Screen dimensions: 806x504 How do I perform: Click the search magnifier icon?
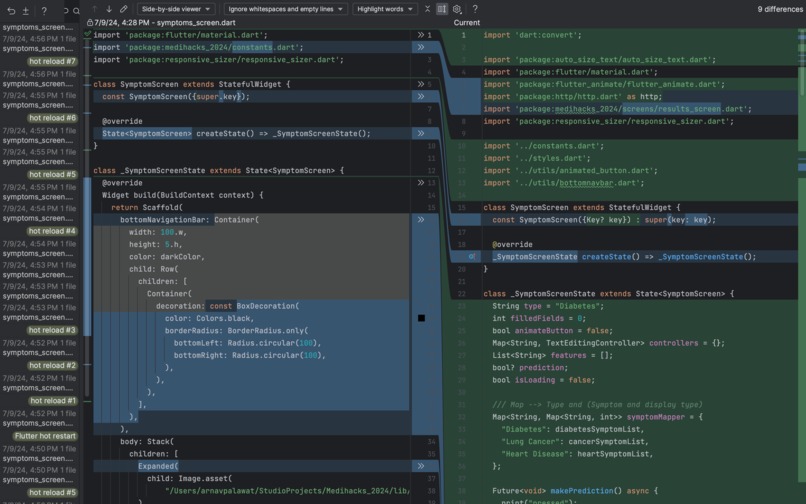pos(76,10)
